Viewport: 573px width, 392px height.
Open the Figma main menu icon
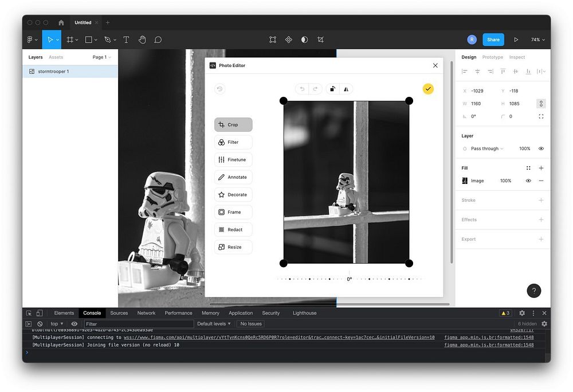coord(30,40)
